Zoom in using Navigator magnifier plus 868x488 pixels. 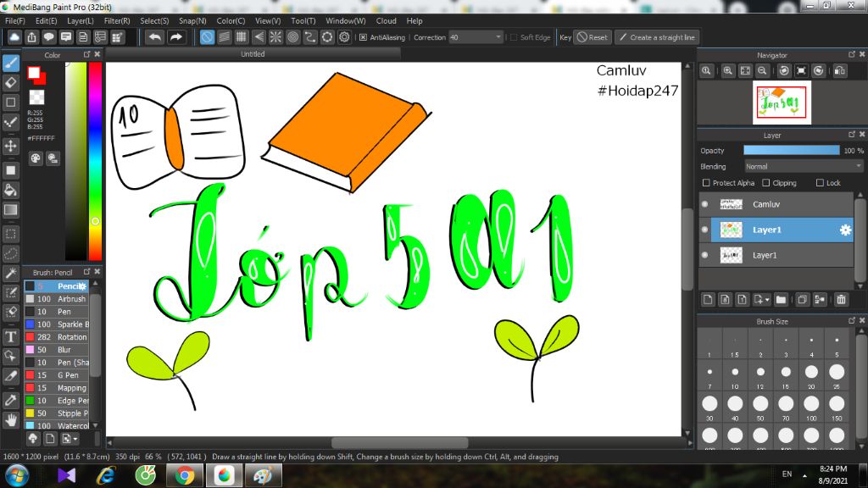(x=728, y=71)
